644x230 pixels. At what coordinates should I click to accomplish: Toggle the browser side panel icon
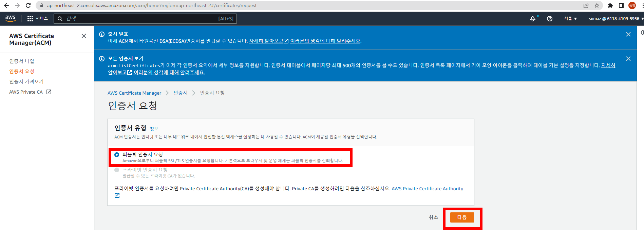coord(621,5)
